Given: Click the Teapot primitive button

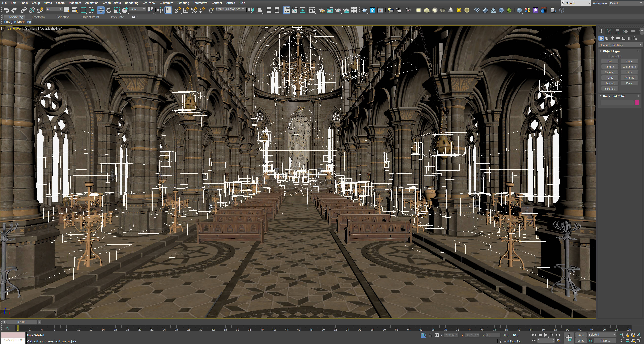Looking at the screenshot, I should pos(610,83).
